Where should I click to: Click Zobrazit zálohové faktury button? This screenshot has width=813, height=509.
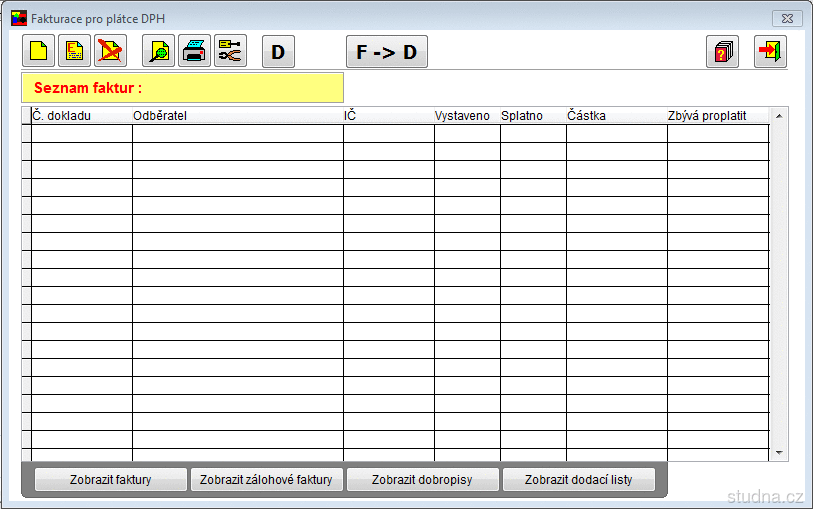(x=267, y=479)
